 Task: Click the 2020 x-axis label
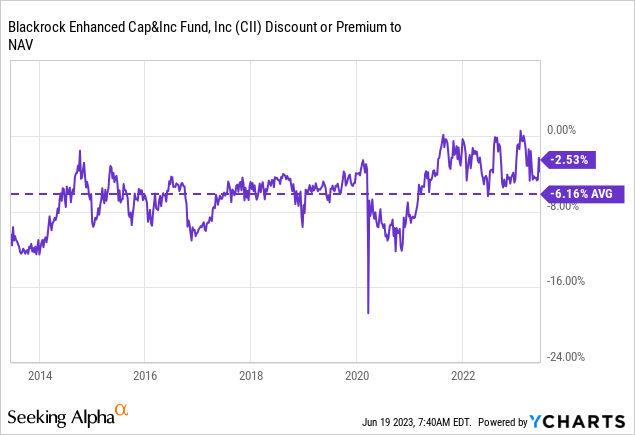(x=357, y=375)
